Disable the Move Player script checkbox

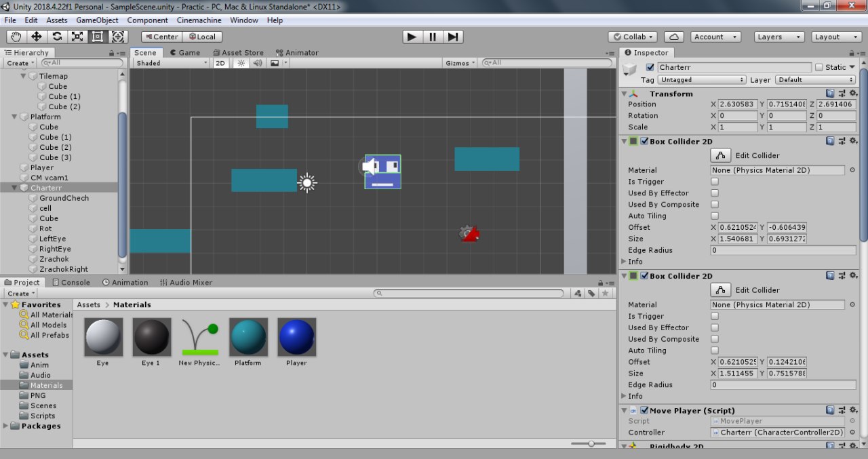[644, 410]
